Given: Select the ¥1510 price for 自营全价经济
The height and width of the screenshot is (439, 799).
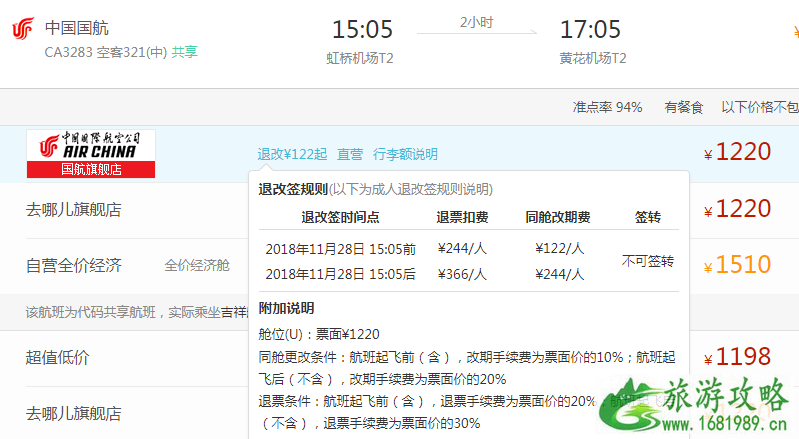Looking at the screenshot, I should click(737, 265).
